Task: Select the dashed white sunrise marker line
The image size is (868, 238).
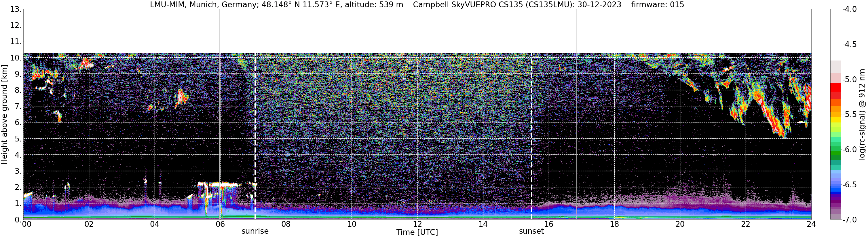Action: click(x=255, y=136)
